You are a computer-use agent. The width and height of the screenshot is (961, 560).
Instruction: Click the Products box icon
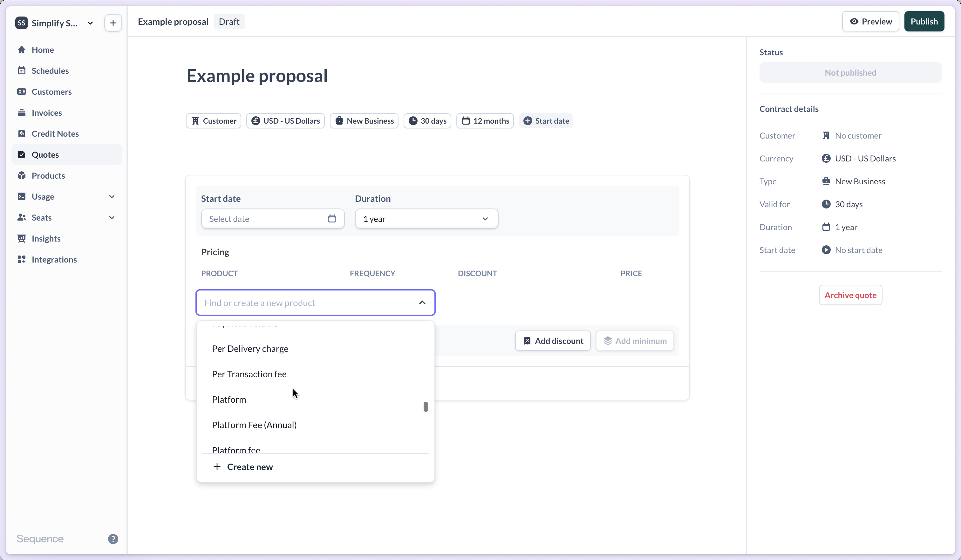(22, 175)
